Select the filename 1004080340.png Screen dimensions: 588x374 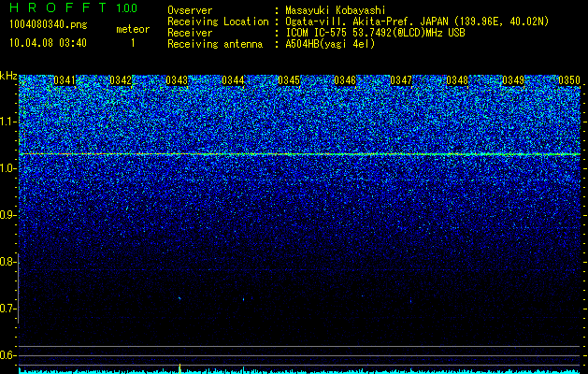coord(49,24)
